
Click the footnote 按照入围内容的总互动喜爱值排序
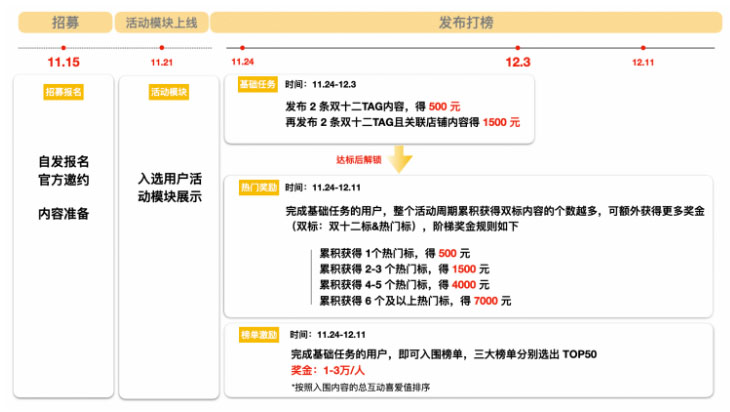[x=361, y=387]
